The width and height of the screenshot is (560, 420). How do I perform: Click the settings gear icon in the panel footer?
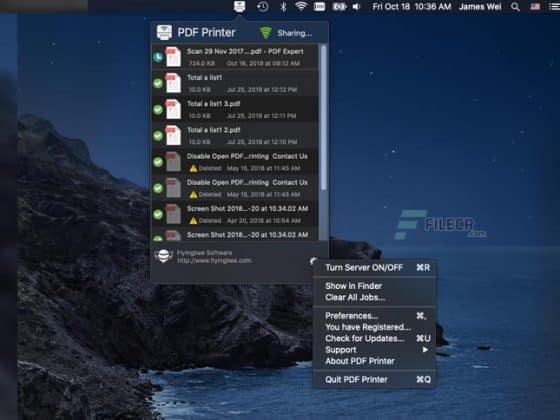point(313,261)
